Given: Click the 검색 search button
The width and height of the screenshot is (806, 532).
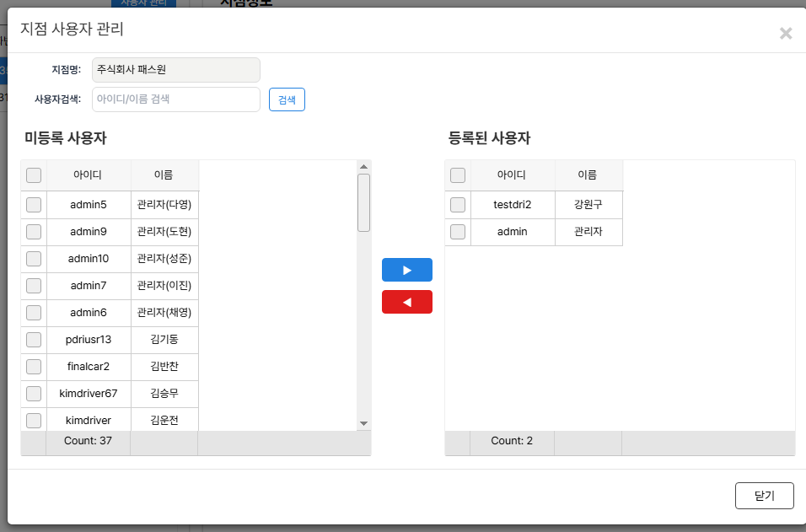Looking at the screenshot, I should coord(287,99).
